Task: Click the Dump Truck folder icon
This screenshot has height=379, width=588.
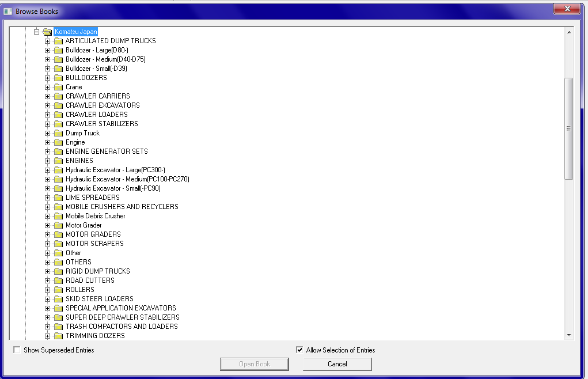Action: click(58, 133)
